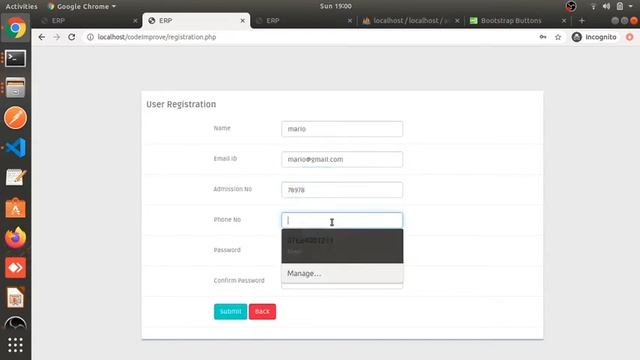Open the Chrome menu at the toolbar's end
The width and height of the screenshot is (640, 360).
click(630, 37)
